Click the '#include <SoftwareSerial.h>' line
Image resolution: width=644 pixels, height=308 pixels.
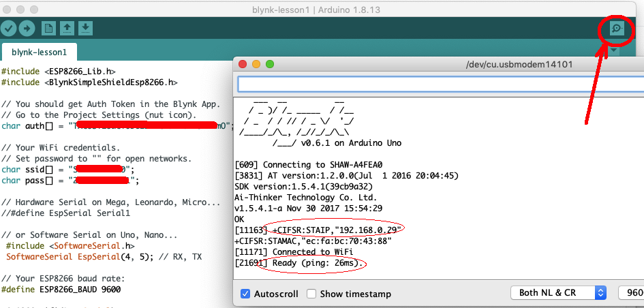point(71,245)
